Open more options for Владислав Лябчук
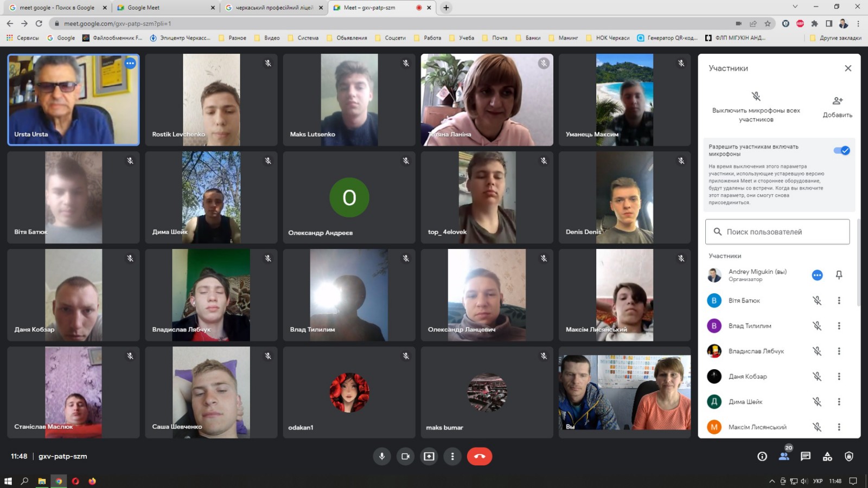 (x=839, y=351)
